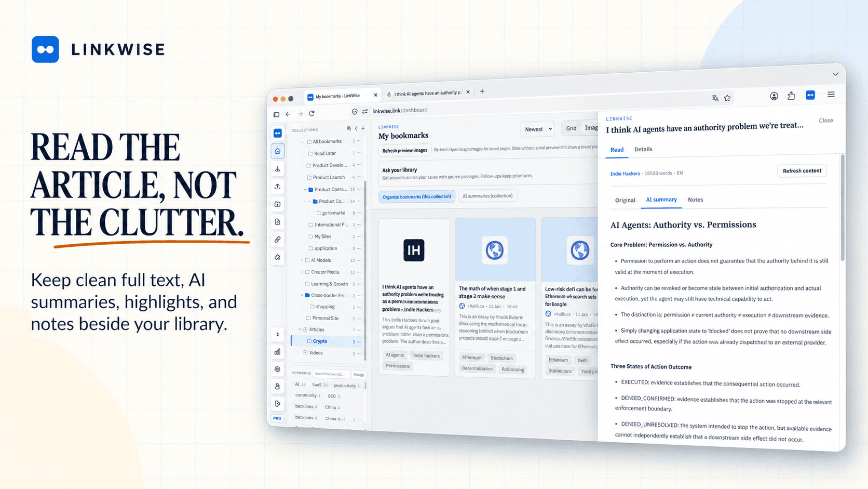
Task: Select the My Sites collection
Action: click(x=322, y=236)
